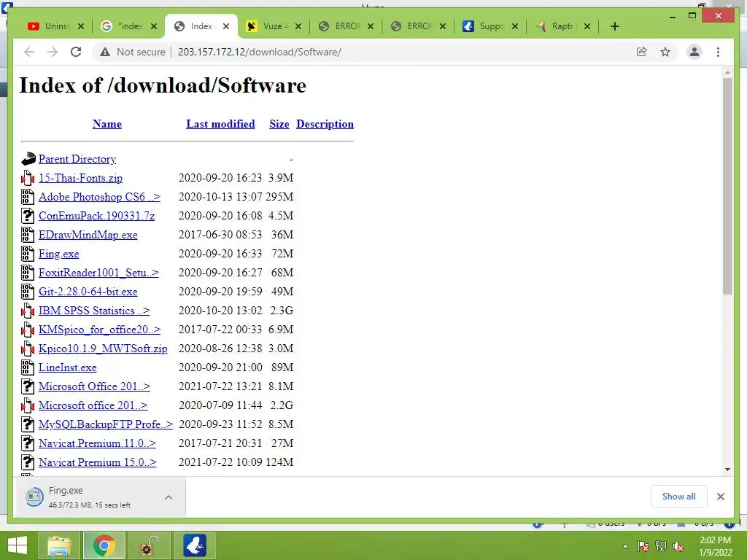This screenshot has height=560, width=747.
Task: Open the Parent Directory link
Action: pyautogui.click(x=77, y=159)
